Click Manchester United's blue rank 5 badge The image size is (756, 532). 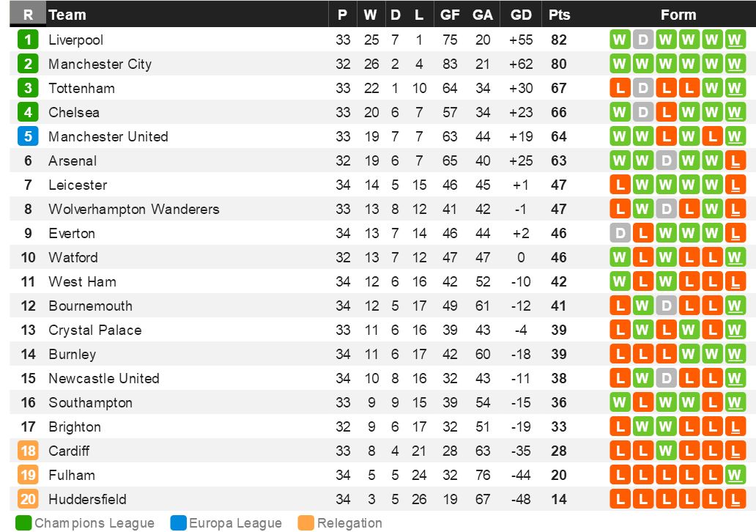point(28,136)
